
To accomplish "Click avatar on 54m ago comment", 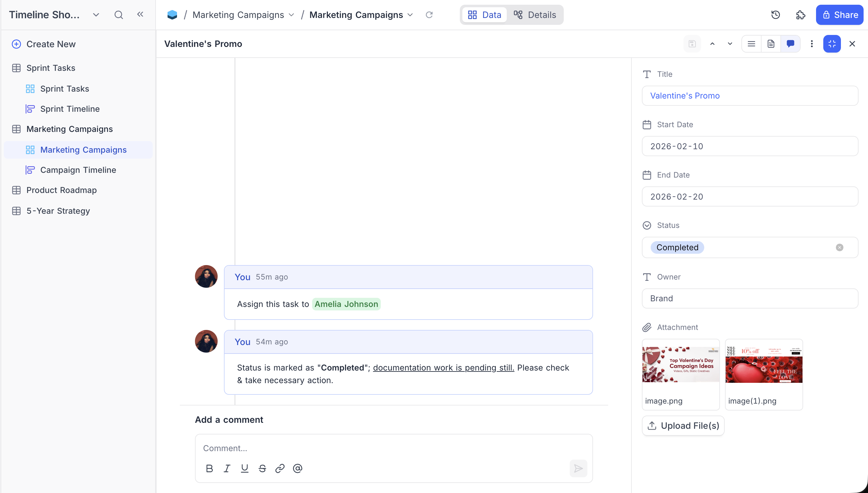I will (206, 341).
